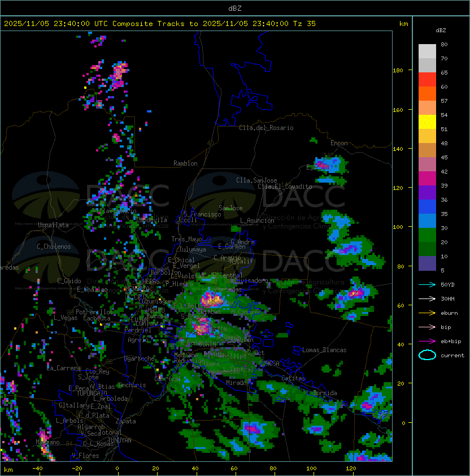
Task: Pick the light blue legend swatch
Action: pos(427,221)
